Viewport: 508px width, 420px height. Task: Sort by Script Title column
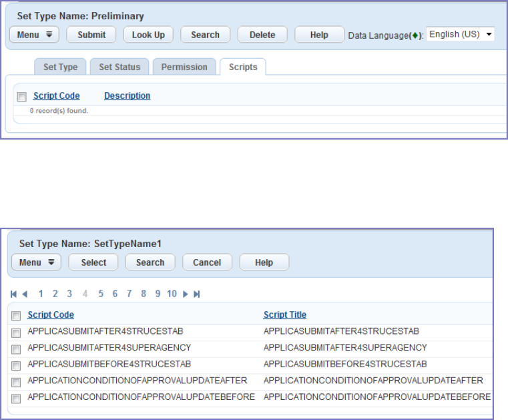coord(285,314)
